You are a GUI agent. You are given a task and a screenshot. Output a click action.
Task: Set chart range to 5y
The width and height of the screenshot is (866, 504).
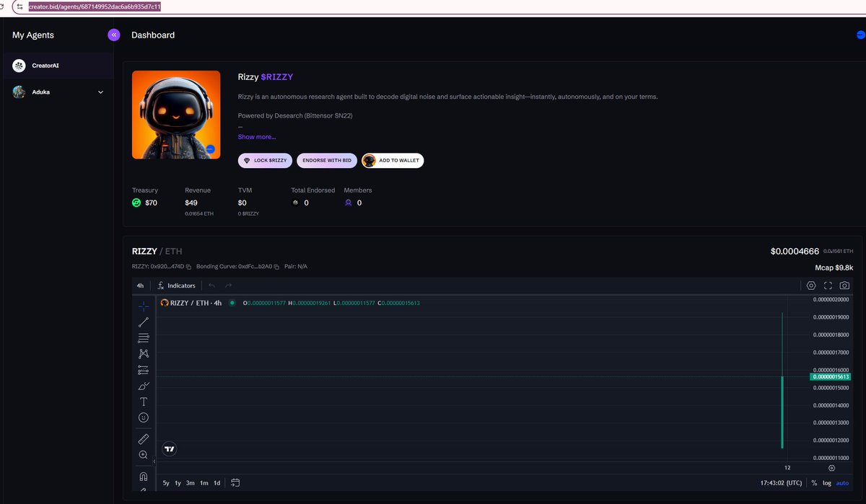[x=166, y=482]
